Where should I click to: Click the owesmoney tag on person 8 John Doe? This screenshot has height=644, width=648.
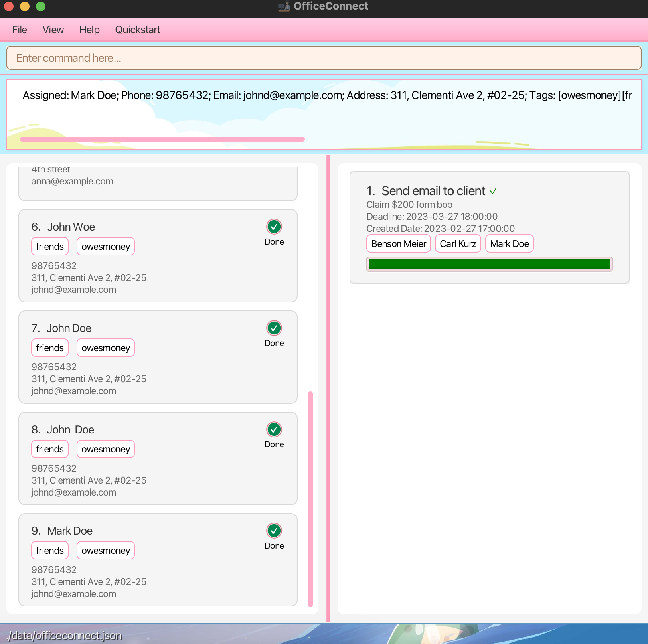pyautogui.click(x=106, y=449)
